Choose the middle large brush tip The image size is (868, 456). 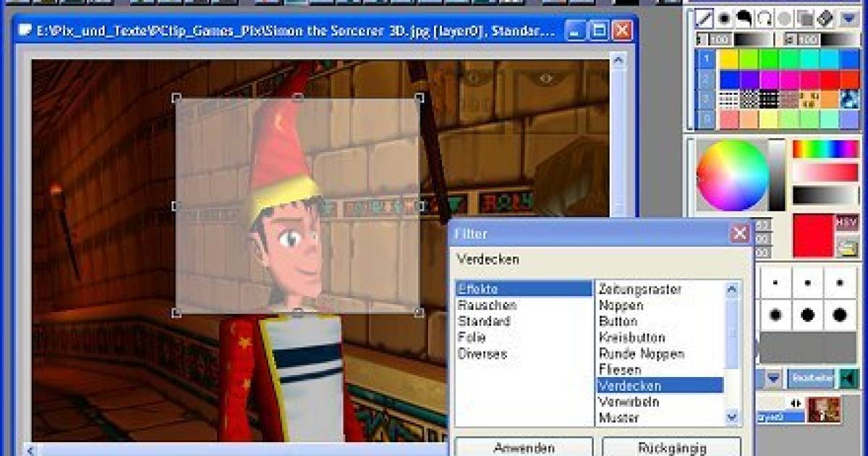tap(808, 315)
